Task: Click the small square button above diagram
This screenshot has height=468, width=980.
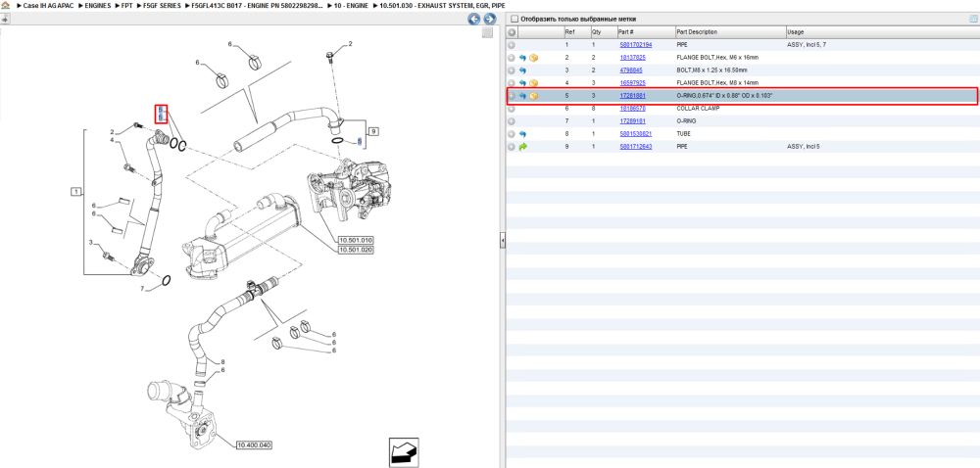Action: point(487,33)
